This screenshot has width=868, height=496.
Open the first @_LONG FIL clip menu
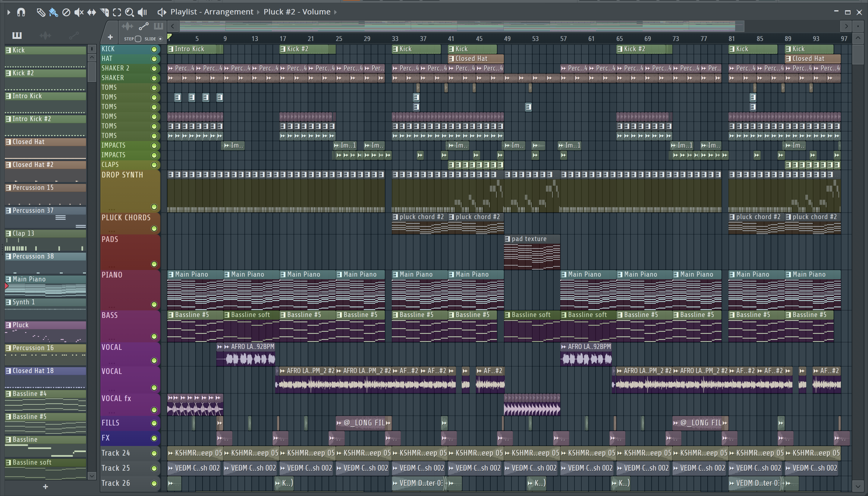click(x=339, y=423)
